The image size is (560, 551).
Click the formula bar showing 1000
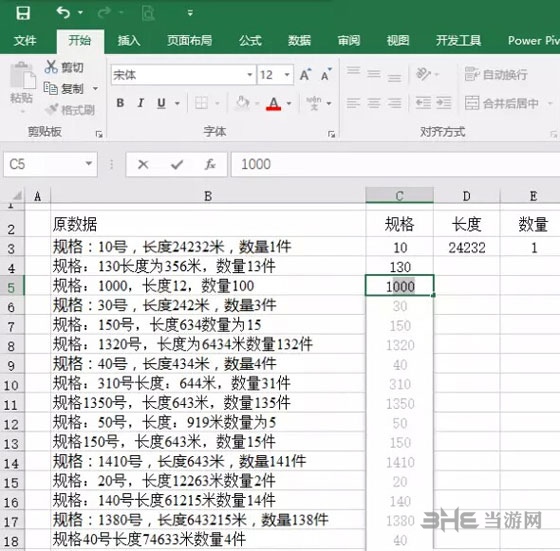pos(396,164)
